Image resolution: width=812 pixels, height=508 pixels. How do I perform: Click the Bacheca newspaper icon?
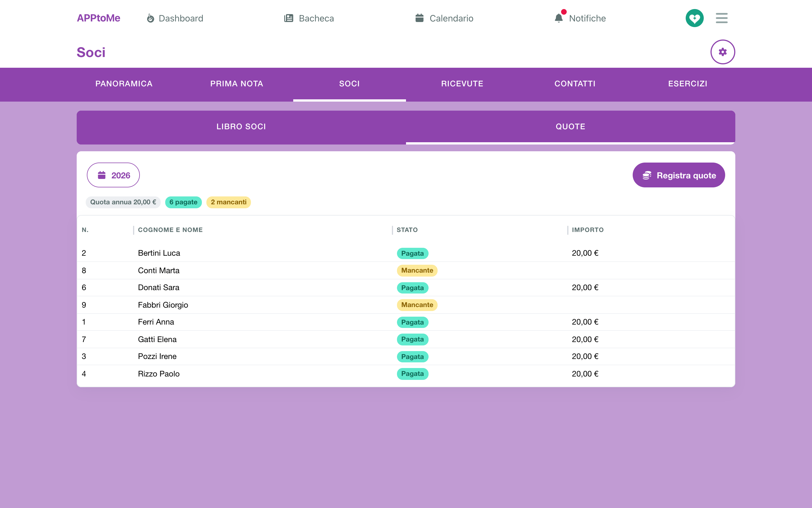(288, 18)
